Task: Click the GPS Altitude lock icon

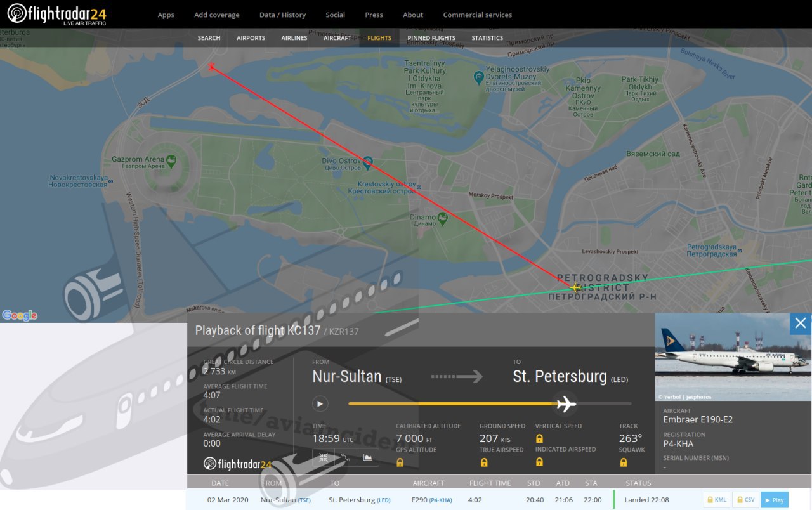Action: click(x=400, y=462)
